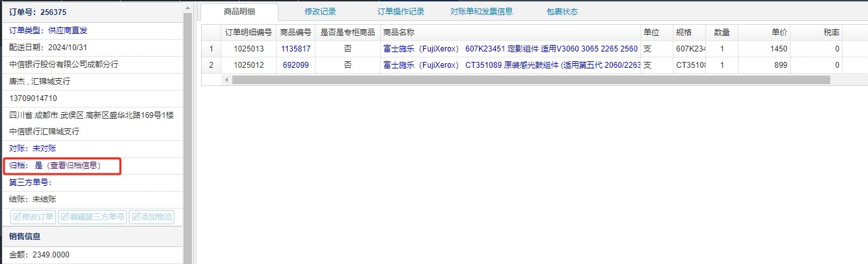The image size is (868, 264).
Task: Click phone number 13709014710
Action: [x=33, y=98]
